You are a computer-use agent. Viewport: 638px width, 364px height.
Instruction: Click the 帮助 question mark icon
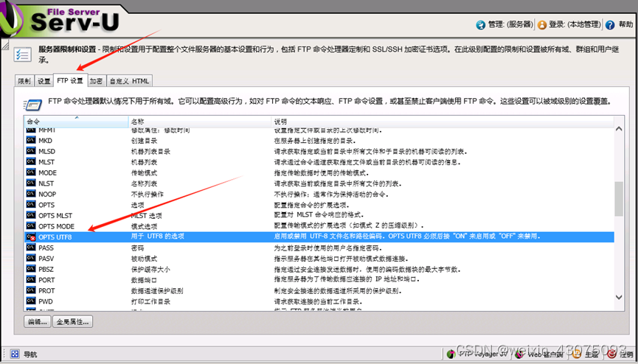click(x=609, y=25)
